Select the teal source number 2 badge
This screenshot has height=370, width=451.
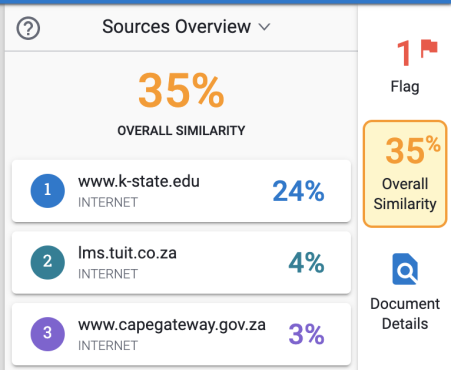48,262
